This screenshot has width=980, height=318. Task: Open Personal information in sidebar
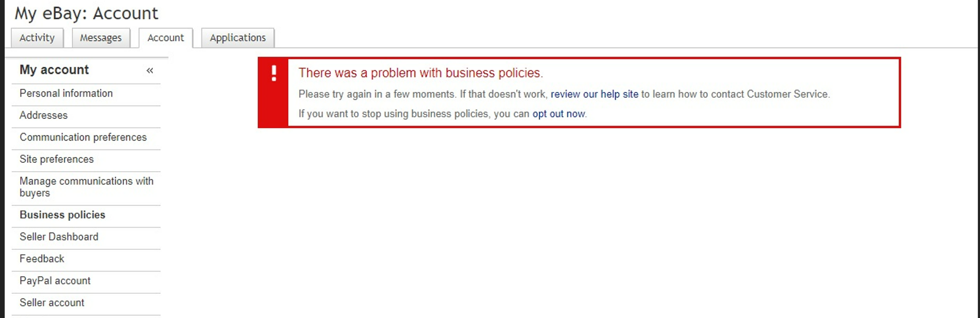(66, 94)
